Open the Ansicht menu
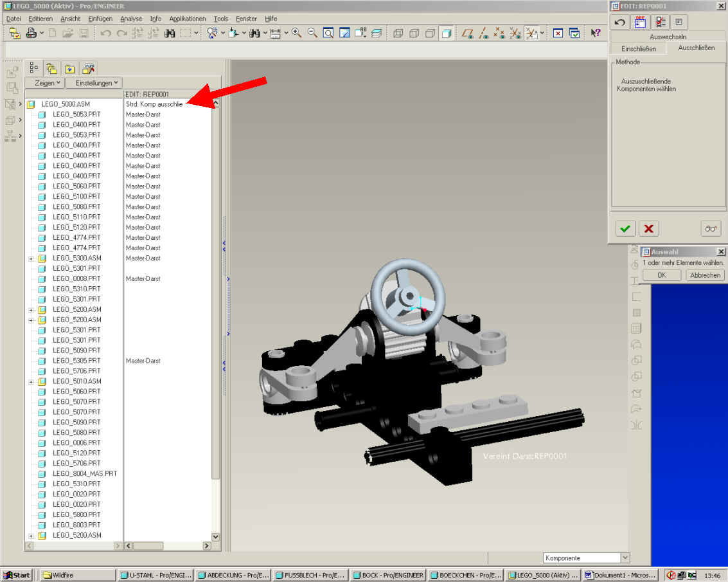This screenshot has width=728, height=582. coord(70,19)
